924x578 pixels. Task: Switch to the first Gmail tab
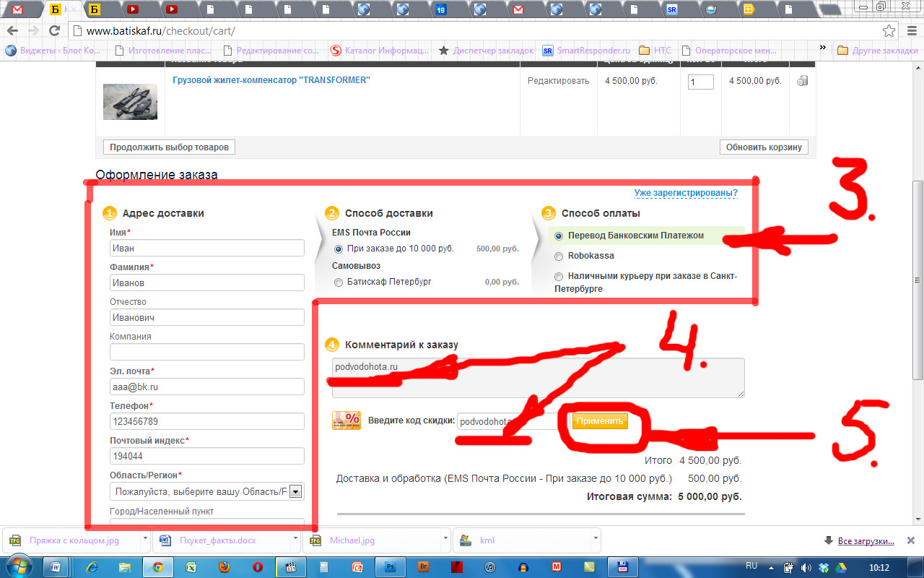point(17,9)
